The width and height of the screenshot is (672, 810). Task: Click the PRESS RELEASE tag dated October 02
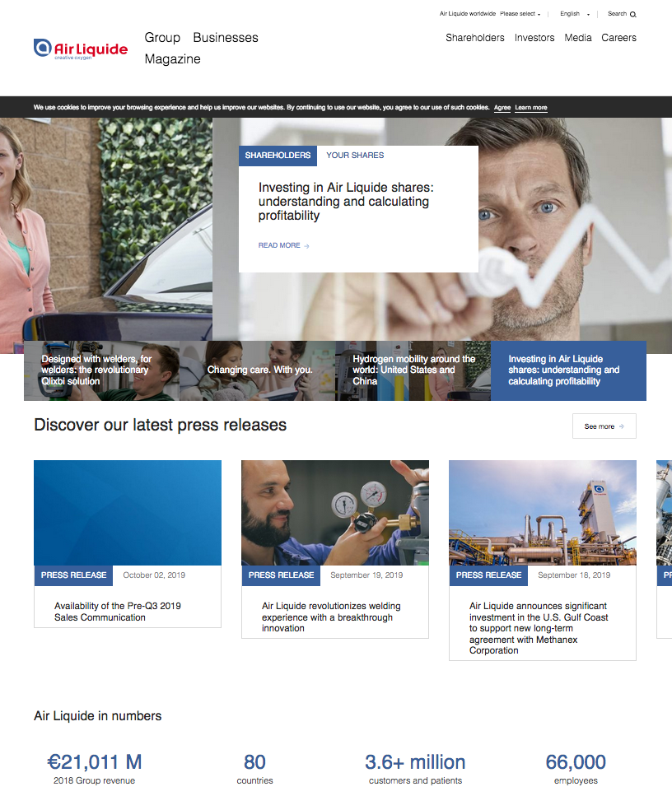click(x=73, y=575)
